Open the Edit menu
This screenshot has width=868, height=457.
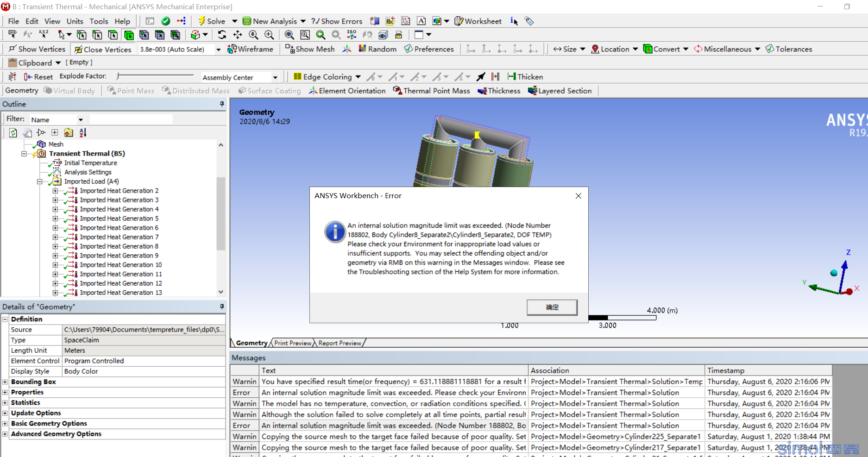point(32,21)
